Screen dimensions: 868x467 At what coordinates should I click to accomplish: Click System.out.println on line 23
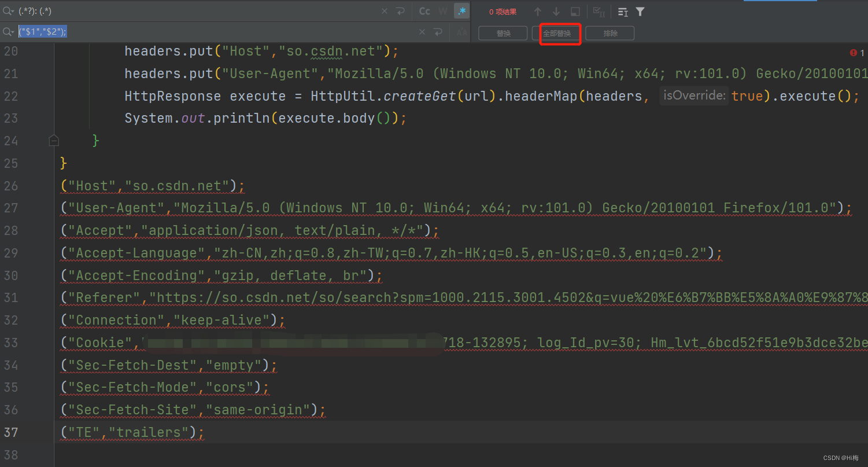tap(198, 118)
